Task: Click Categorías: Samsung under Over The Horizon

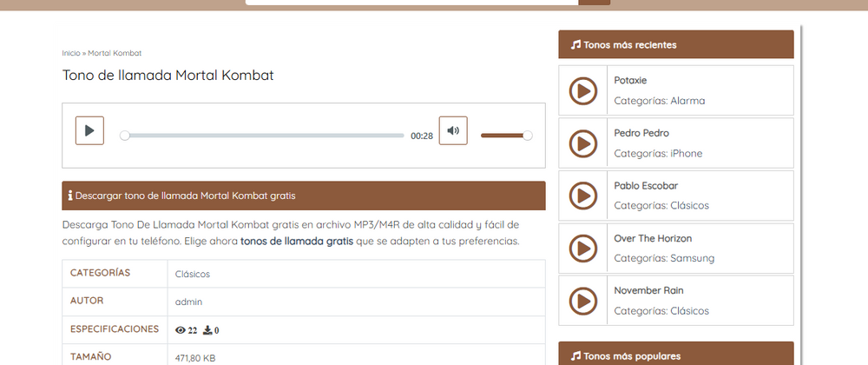Action: tap(664, 258)
